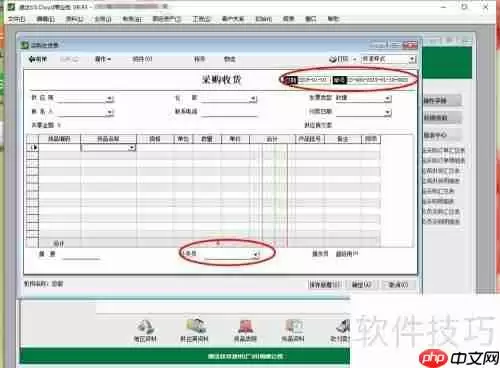Click the 摘要 summary input field
Viewport: 500px width, 368px height.
[81, 254]
